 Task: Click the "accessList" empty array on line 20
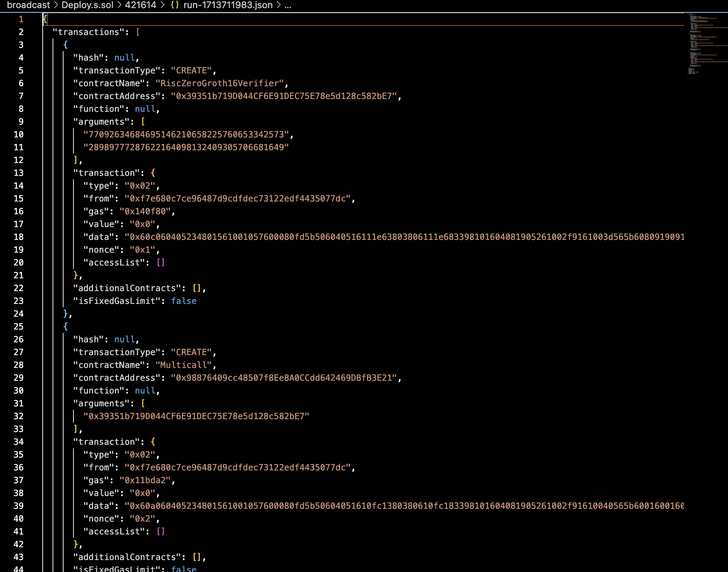click(x=161, y=263)
